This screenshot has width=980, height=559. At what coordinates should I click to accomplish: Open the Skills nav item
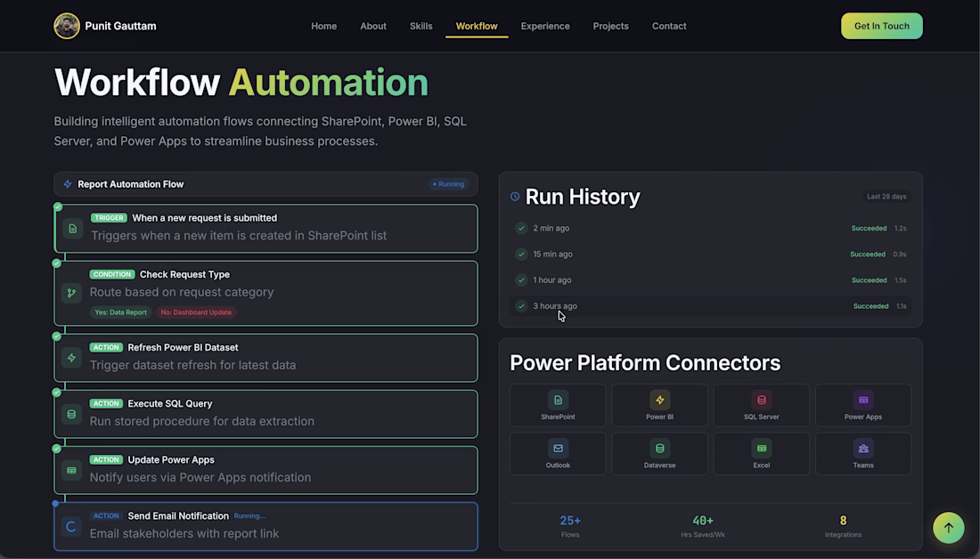pos(421,26)
